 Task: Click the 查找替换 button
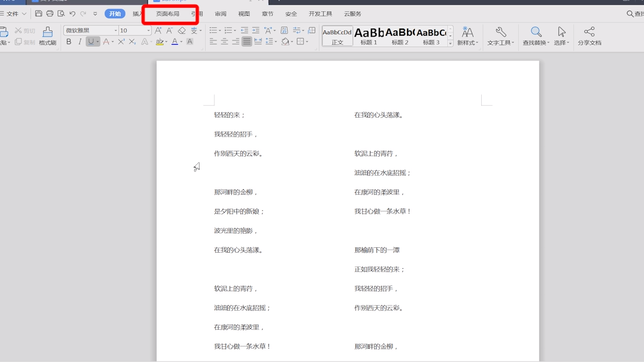pyautogui.click(x=536, y=36)
